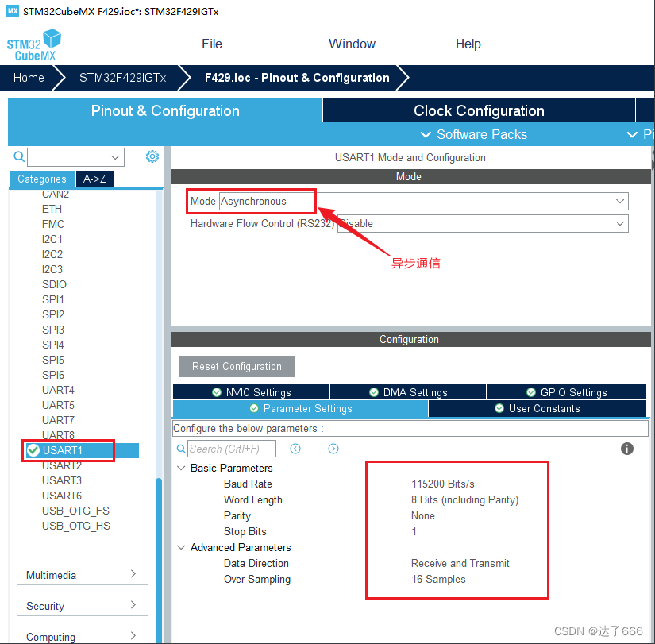Select USART2 in the peripheral list
655x644 pixels.
point(62,465)
